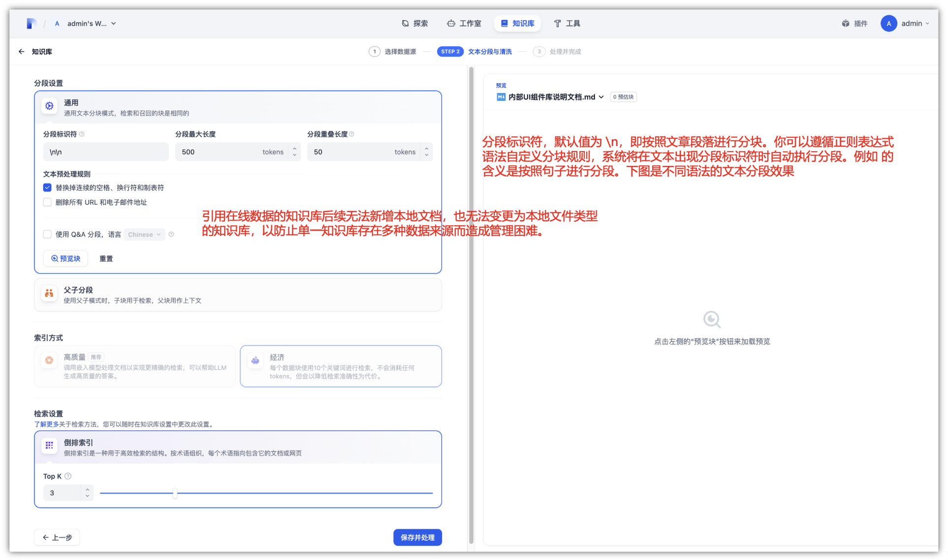Click the Dify logo icon

click(32, 23)
